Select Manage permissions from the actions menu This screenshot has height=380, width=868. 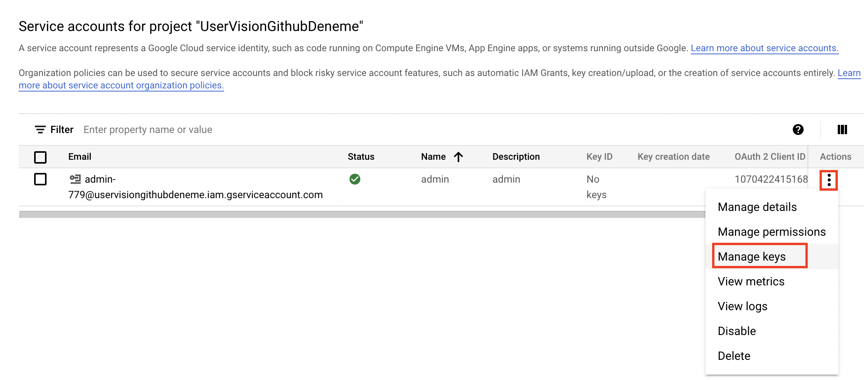pyautogui.click(x=772, y=231)
